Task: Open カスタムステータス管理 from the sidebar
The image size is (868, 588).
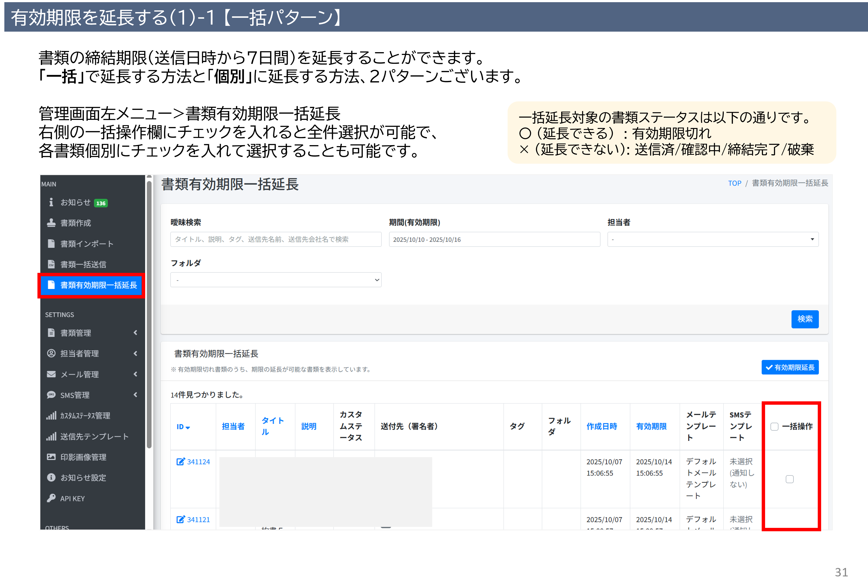Action: tap(85, 416)
